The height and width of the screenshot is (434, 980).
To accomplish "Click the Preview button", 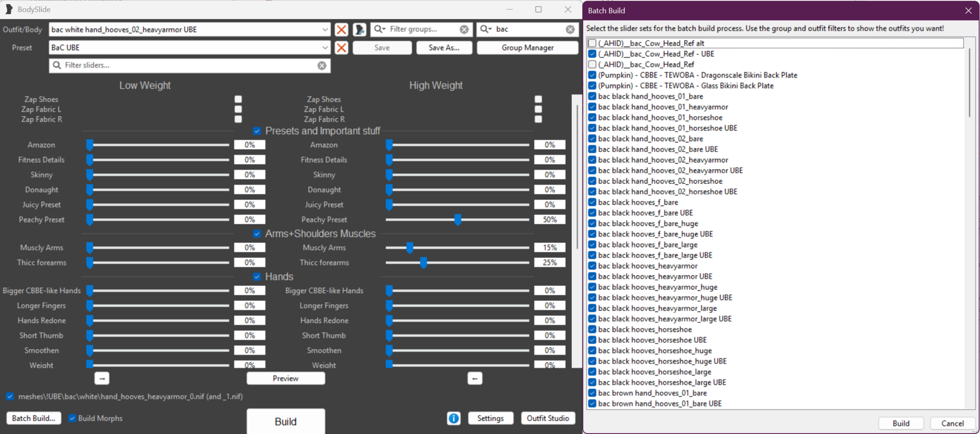I will (x=285, y=378).
